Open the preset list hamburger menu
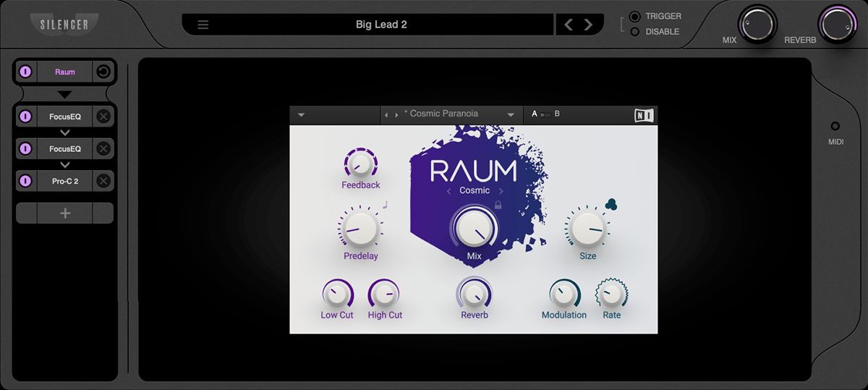The width and height of the screenshot is (868, 390). pyautogui.click(x=203, y=25)
